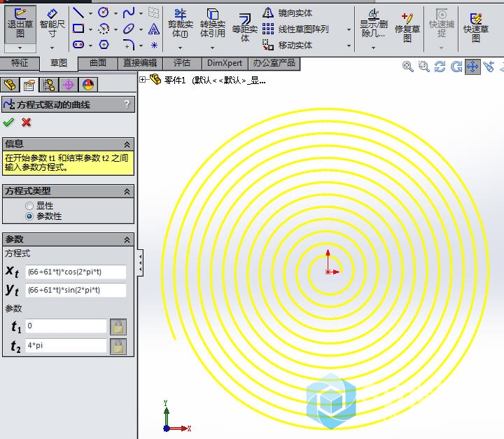Image resolution: width=504 pixels, height=439 pixels.
Task: Switch to the 办公室产品 tab
Action: (x=274, y=63)
